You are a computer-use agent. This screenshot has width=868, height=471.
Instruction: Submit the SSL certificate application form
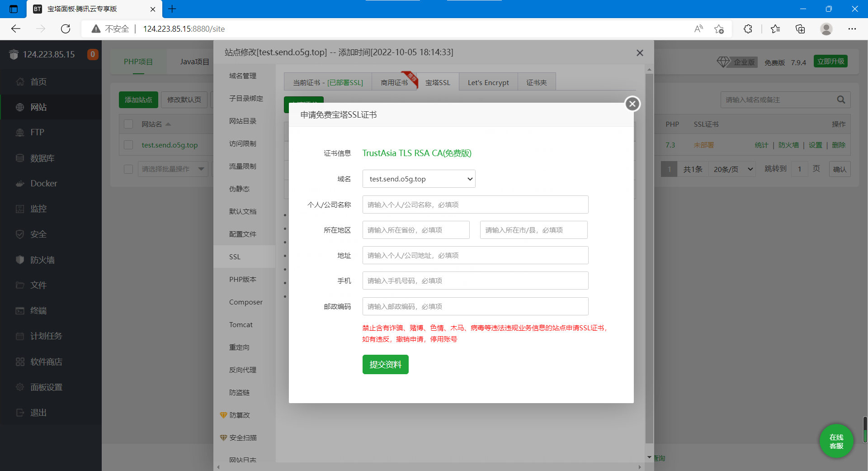[385, 365]
